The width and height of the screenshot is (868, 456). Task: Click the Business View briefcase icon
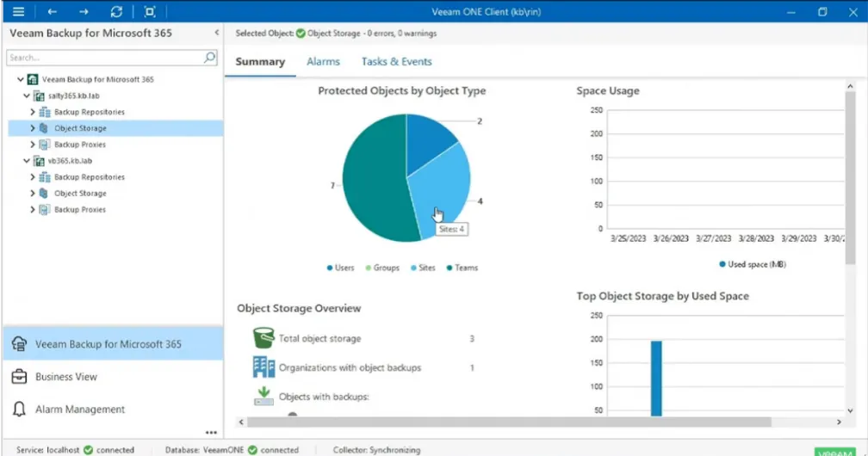19,376
